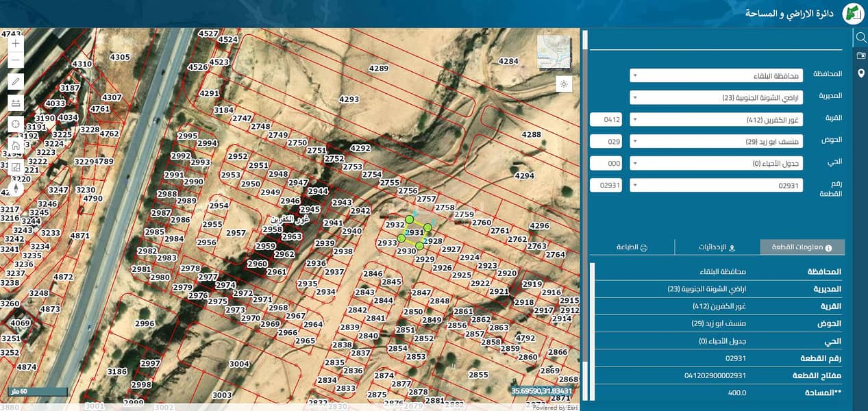868x411 pixels.
Task: Click the map coordinates readout
Action: point(541,390)
